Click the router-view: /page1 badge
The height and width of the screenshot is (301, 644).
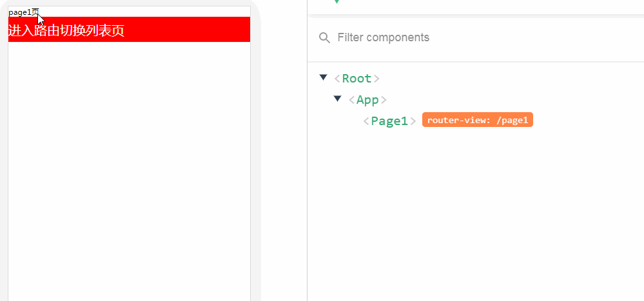pos(477,120)
